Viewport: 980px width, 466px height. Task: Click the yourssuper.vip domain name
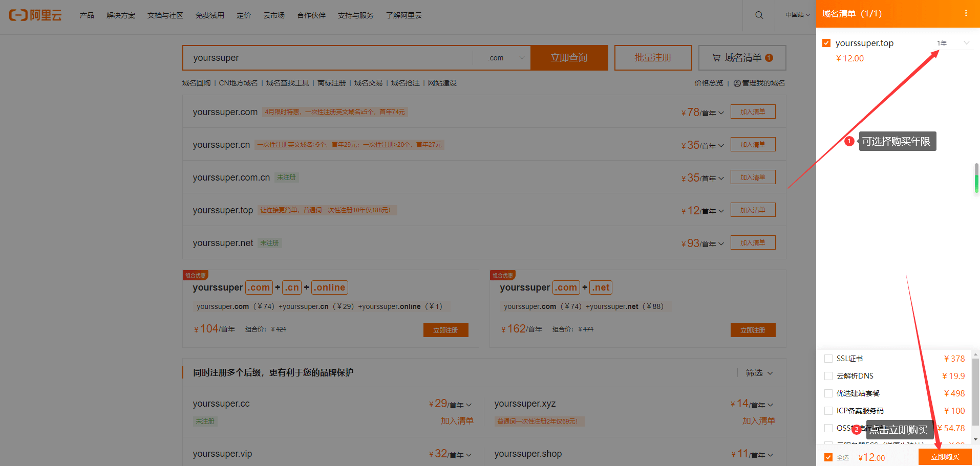coord(222,454)
